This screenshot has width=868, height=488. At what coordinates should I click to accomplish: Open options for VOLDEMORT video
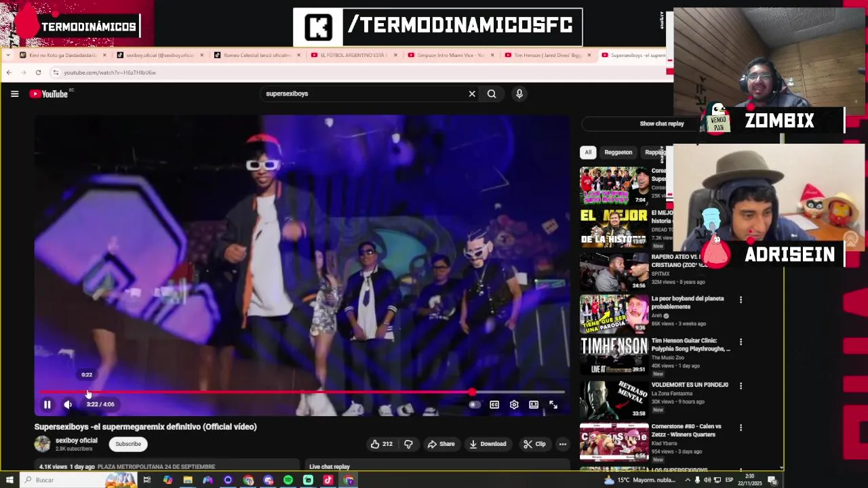741,386
